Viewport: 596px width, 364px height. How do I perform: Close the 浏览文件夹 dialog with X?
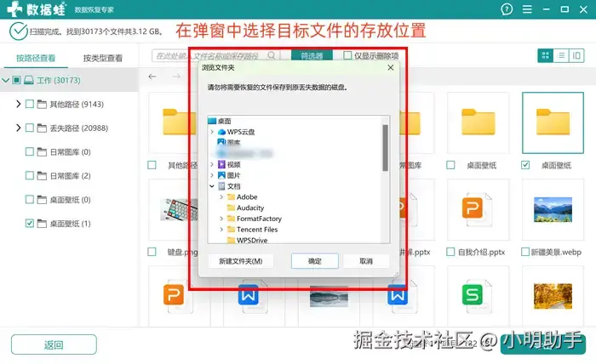click(x=390, y=67)
